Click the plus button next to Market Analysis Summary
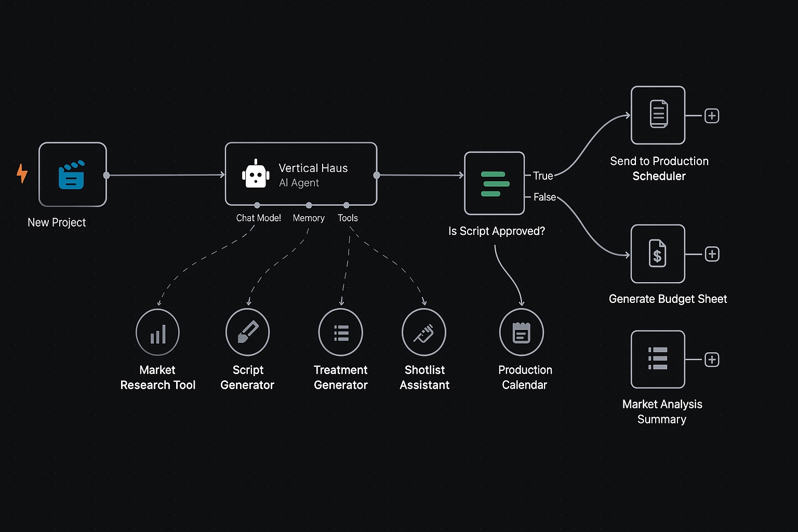 click(712, 359)
